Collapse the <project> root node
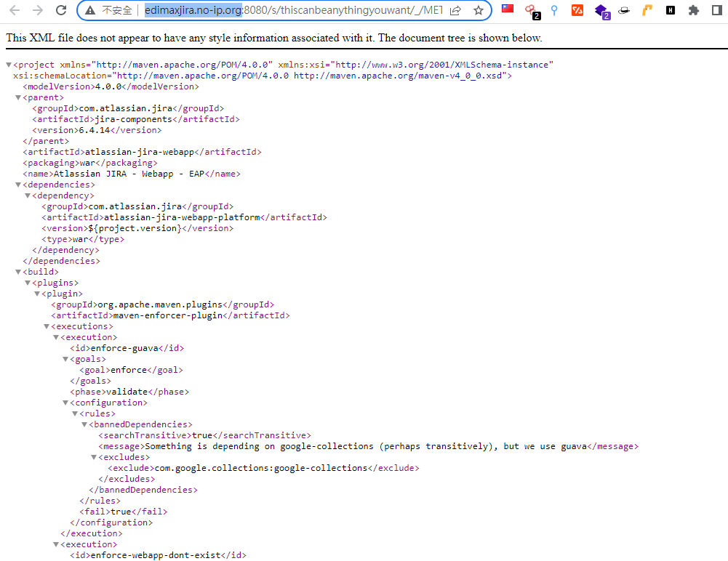The image size is (728, 561). point(8,65)
